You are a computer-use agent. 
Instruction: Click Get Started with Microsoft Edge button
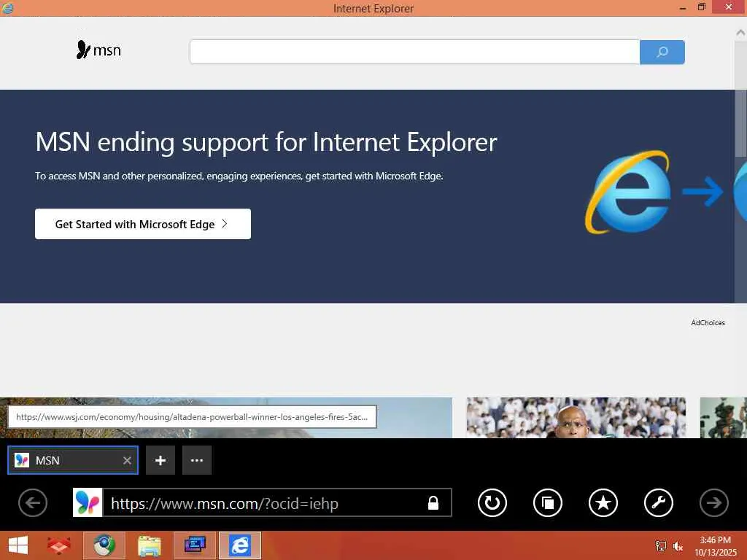coord(143,224)
